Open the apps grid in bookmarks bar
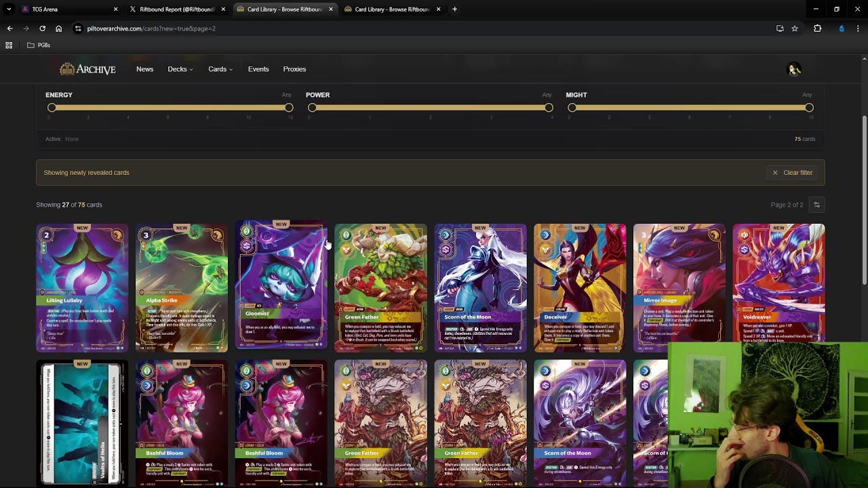The height and width of the screenshot is (488, 868). [9, 45]
